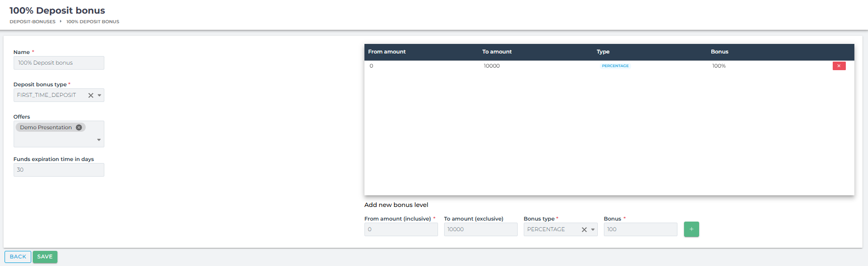Expand the Bonus type dropdown arrow
Image resolution: width=868 pixels, height=266 pixels.
click(x=593, y=230)
